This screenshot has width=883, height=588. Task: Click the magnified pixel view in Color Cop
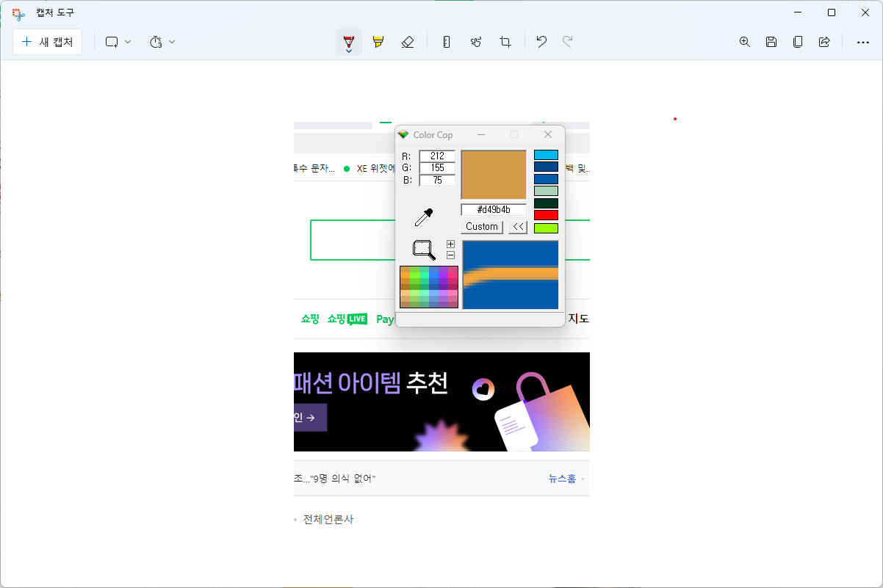(511, 275)
